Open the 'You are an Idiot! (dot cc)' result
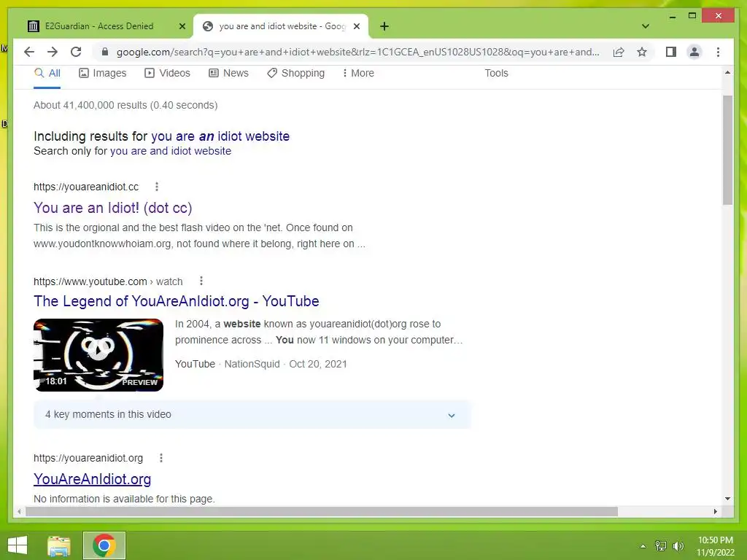Image resolution: width=747 pixels, height=560 pixels. pos(113,208)
